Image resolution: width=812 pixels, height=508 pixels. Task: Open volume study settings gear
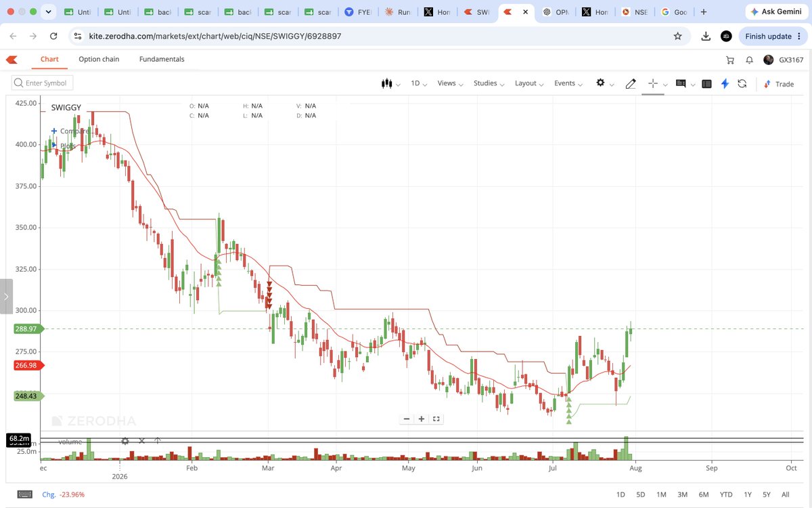pos(125,441)
